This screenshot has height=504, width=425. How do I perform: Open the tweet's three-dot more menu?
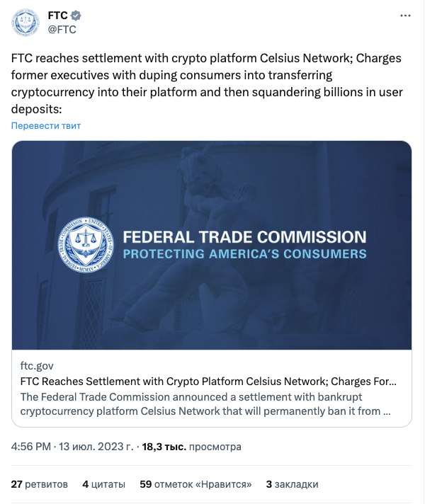tap(405, 16)
